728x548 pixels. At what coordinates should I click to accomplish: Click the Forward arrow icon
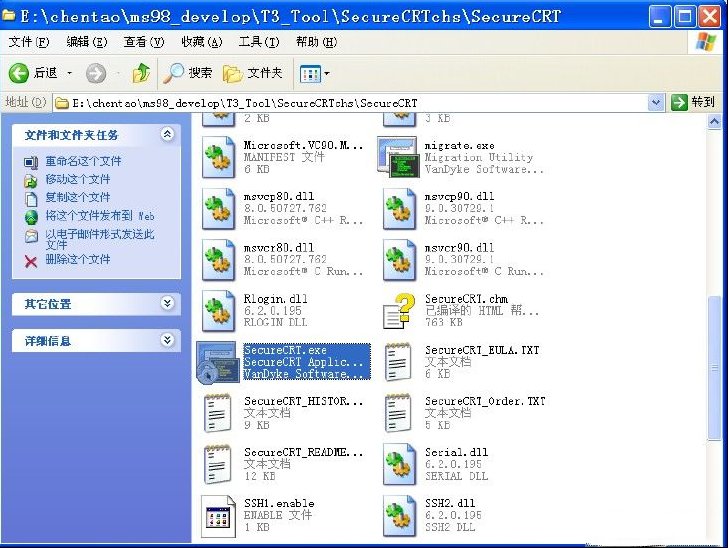click(x=96, y=73)
